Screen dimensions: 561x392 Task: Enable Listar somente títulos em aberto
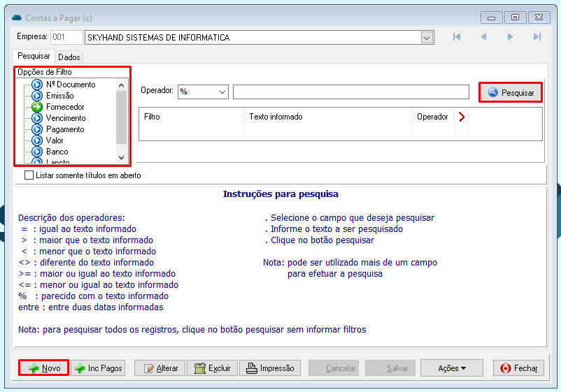point(29,175)
